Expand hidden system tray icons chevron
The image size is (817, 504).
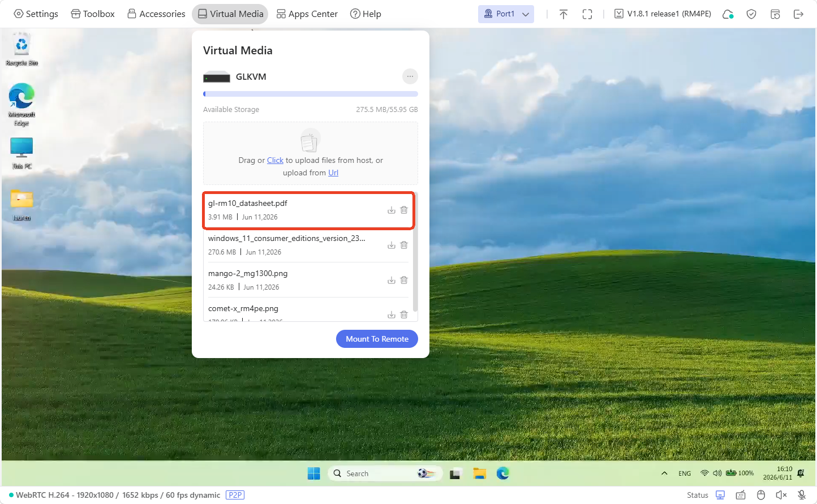[664, 473]
